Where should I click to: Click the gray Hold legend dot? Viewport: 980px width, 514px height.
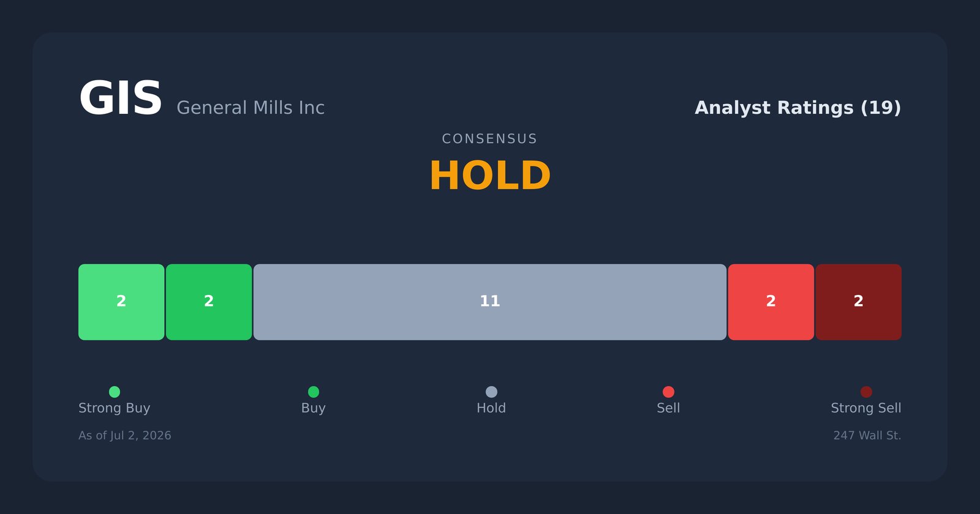tap(491, 392)
